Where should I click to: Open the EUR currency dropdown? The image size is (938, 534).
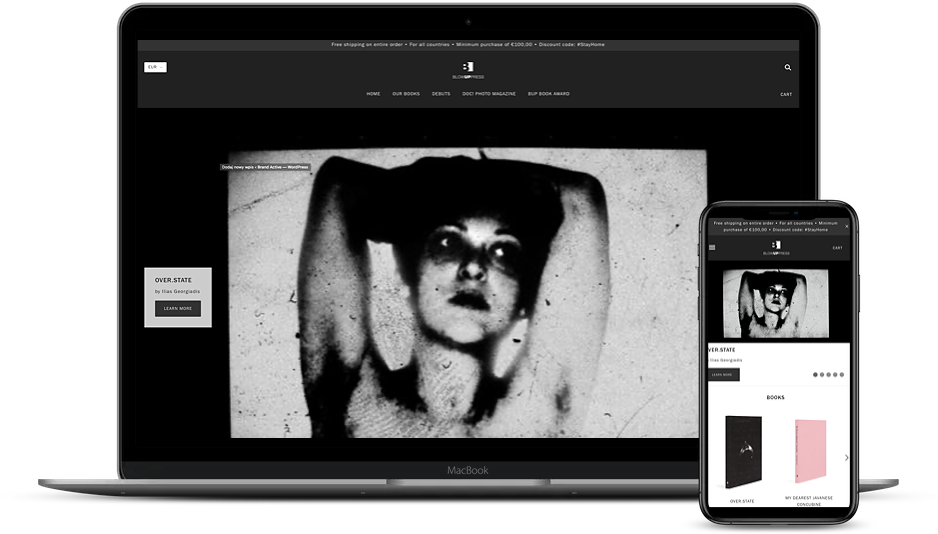(x=155, y=67)
